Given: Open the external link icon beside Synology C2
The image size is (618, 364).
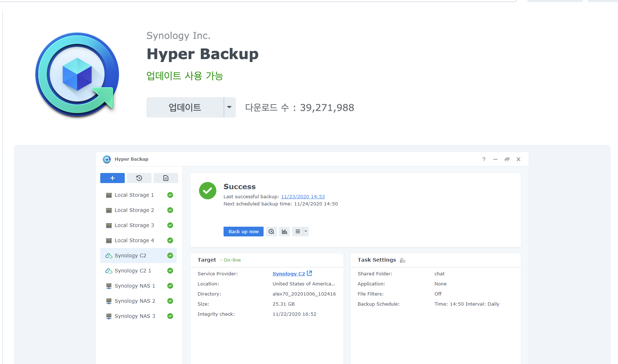Looking at the screenshot, I should click(x=309, y=273).
